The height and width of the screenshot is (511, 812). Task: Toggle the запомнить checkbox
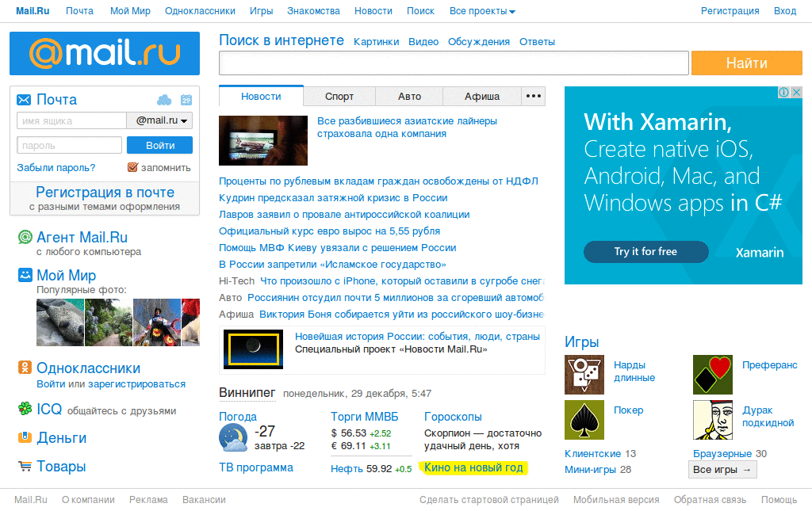pyautogui.click(x=132, y=167)
